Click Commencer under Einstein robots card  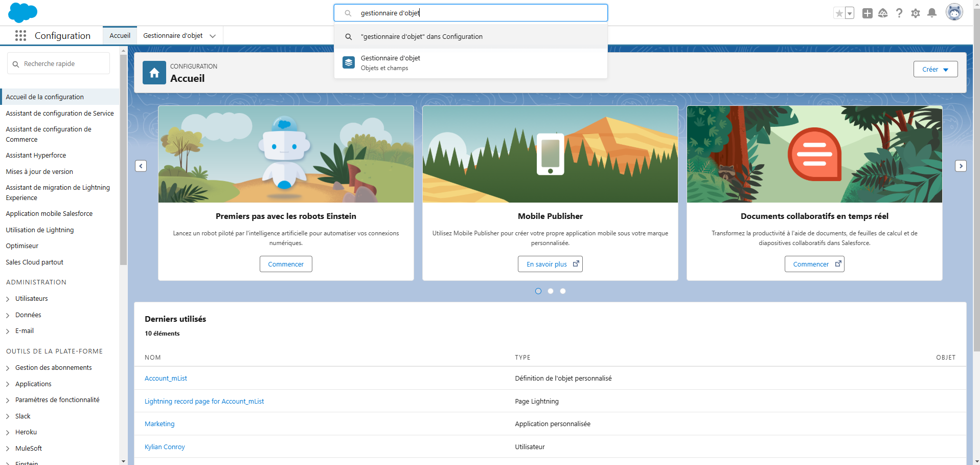pos(286,264)
